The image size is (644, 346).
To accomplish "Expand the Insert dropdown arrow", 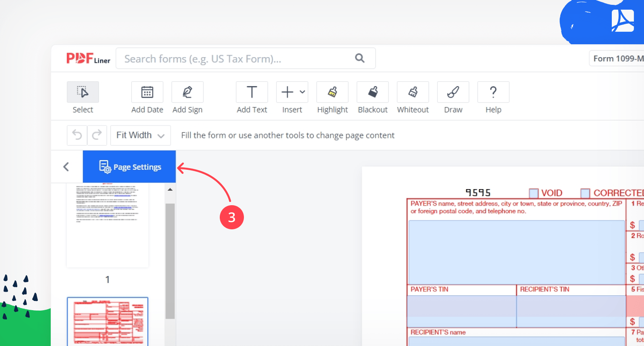I will [302, 92].
